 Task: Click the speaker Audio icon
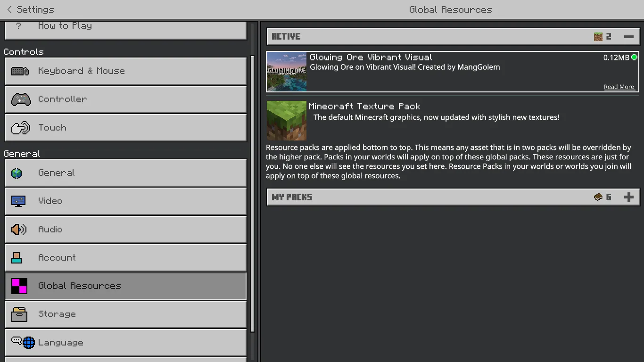pyautogui.click(x=19, y=230)
